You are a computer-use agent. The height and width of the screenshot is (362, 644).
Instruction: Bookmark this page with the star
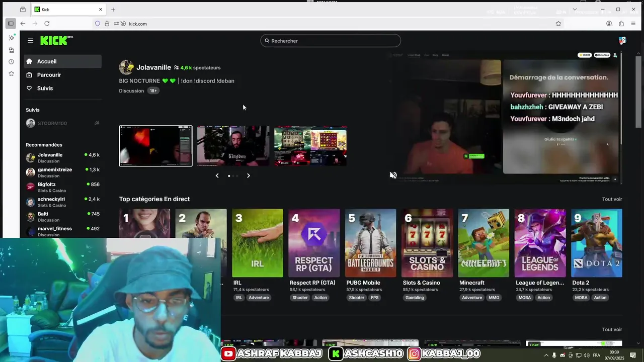coord(558,24)
